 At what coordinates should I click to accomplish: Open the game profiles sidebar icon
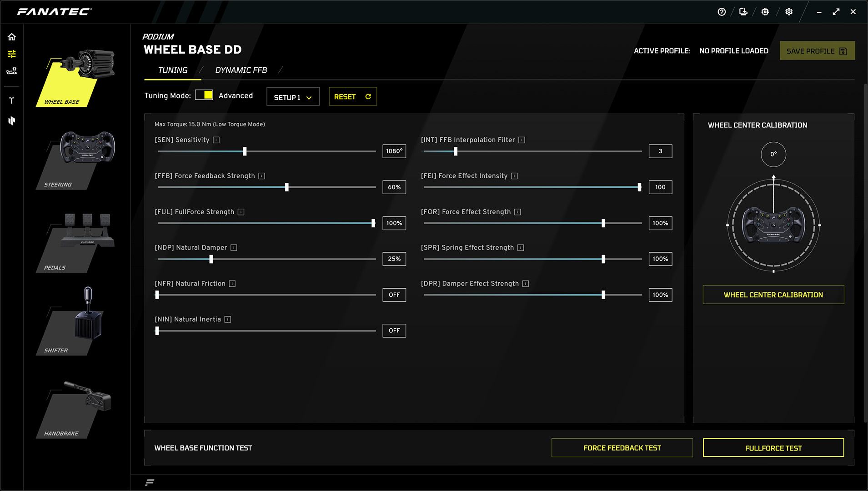coord(12,71)
